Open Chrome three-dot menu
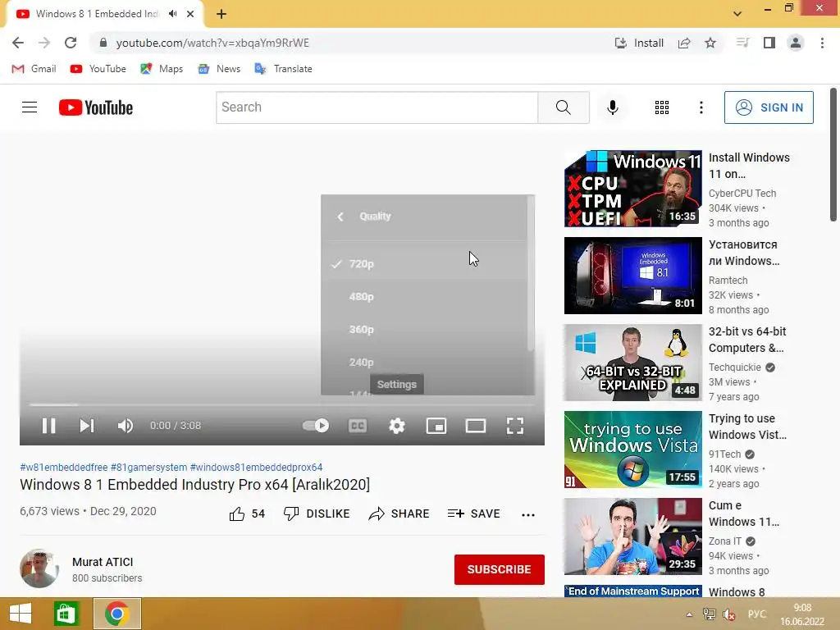The width and height of the screenshot is (840, 630). pyautogui.click(x=822, y=43)
